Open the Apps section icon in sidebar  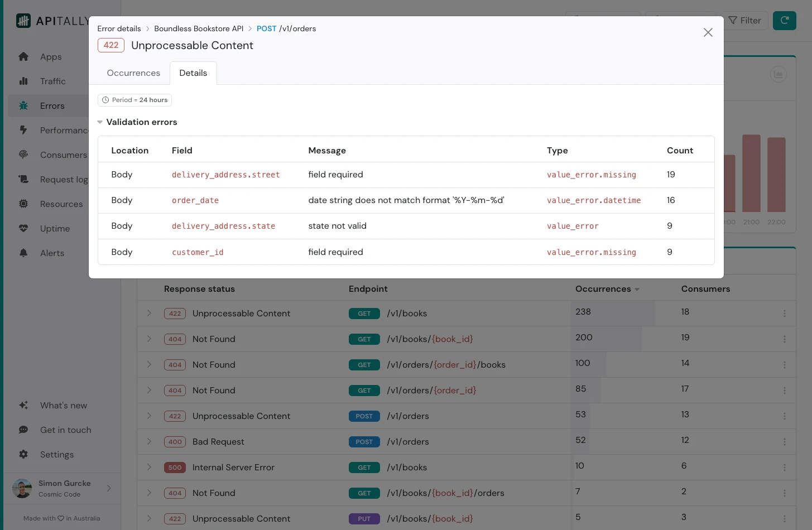pos(23,56)
